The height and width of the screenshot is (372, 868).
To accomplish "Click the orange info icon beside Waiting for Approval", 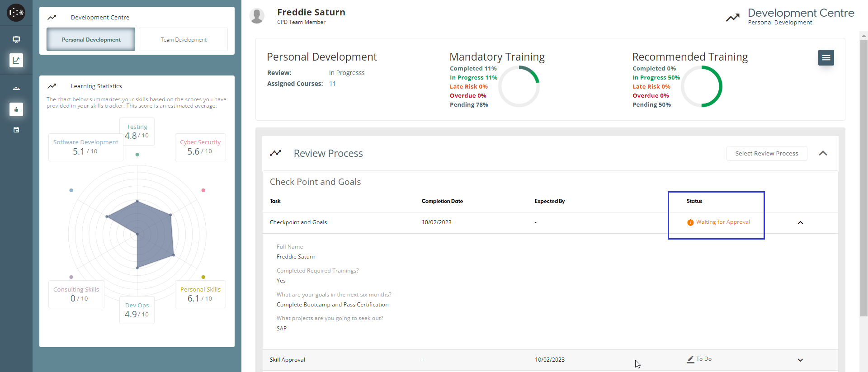I will tap(690, 222).
